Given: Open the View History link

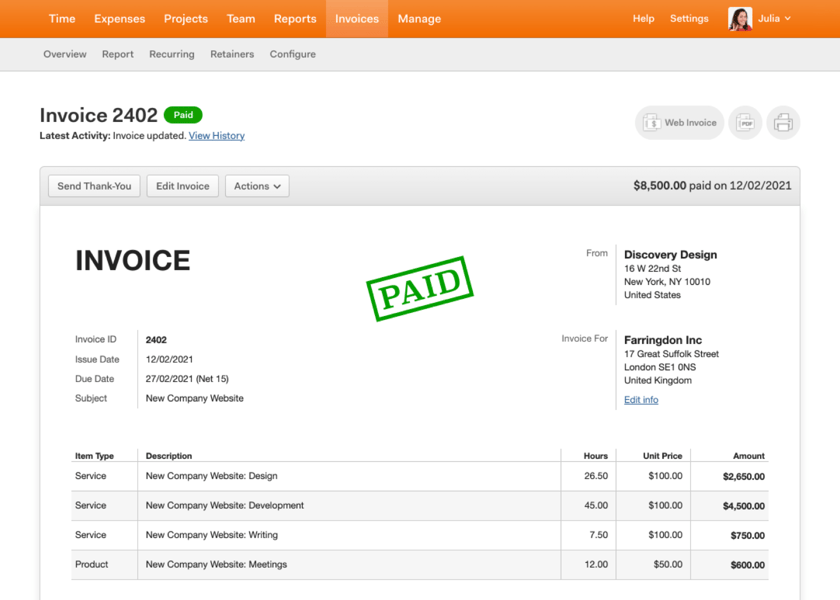Looking at the screenshot, I should pyautogui.click(x=216, y=136).
